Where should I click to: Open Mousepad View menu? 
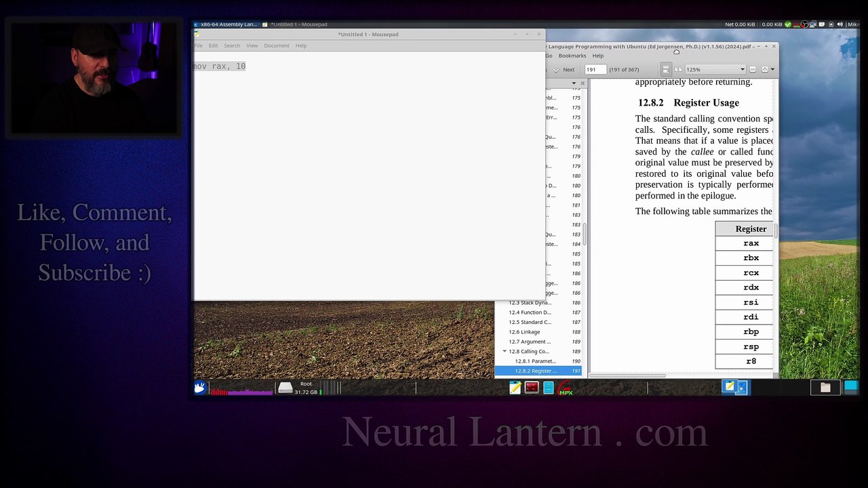252,45
